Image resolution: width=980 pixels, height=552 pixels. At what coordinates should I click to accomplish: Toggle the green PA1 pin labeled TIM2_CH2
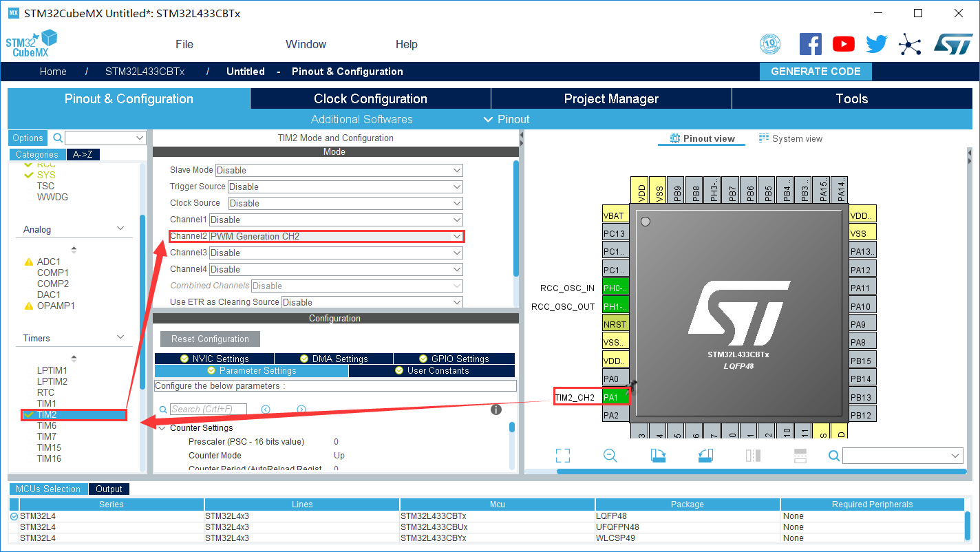tap(615, 396)
